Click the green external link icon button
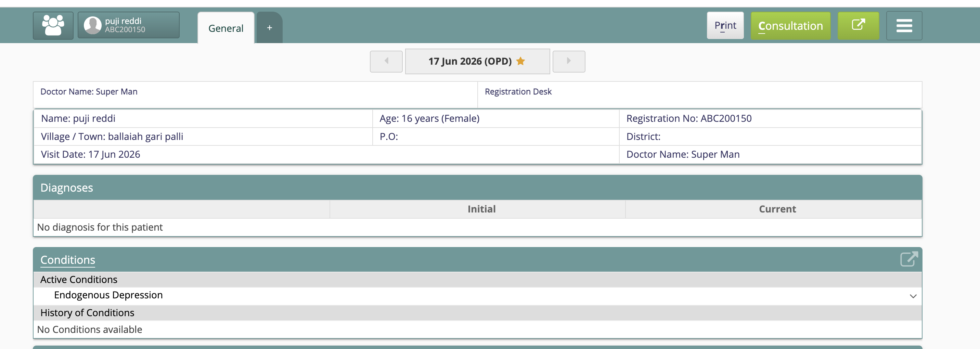The height and width of the screenshot is (349, 980). 858,26
